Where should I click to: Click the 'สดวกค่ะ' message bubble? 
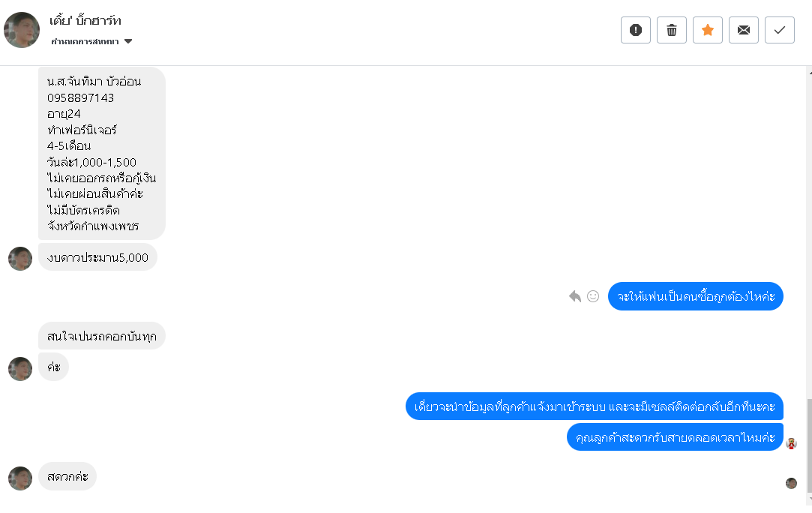pyautogui.click(x=67, y=476)
